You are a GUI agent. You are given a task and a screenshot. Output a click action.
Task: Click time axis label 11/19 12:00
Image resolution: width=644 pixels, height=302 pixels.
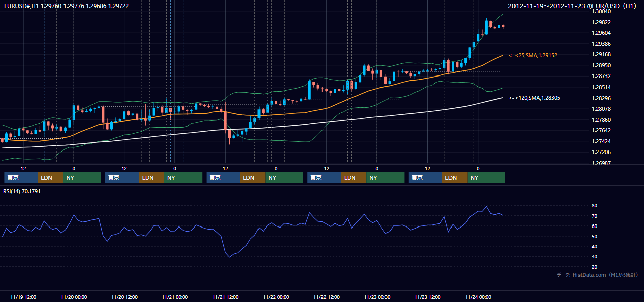(x=23, y=297)
